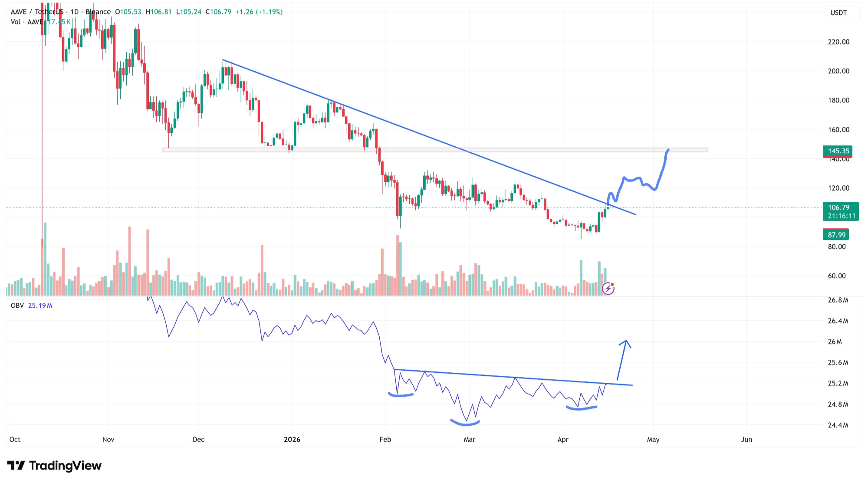Click the 220.00 price axis label

pyautogui.click(x=838, y=42)
